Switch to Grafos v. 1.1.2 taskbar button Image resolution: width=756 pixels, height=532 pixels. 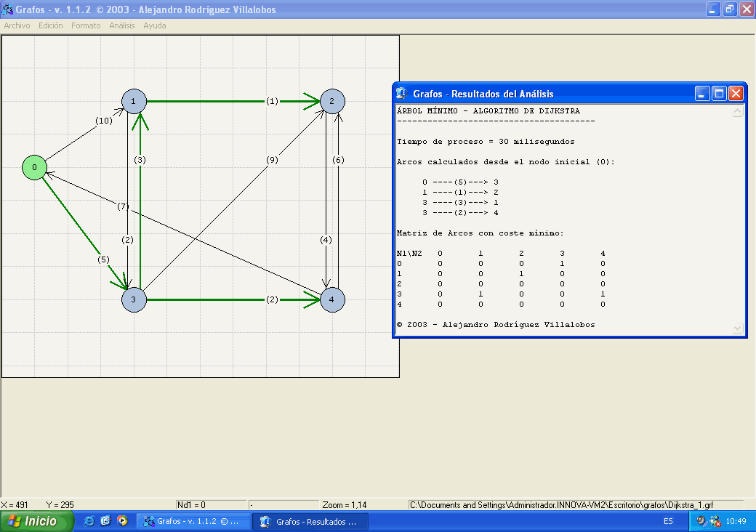click(194, 521)
